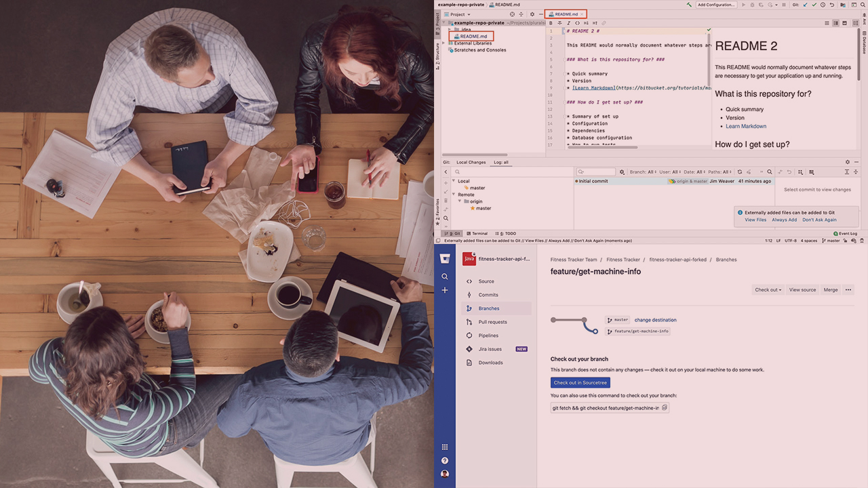Select the Log: all tab
This screenshot has height=488, width=868.
click(x=501, y=162)
